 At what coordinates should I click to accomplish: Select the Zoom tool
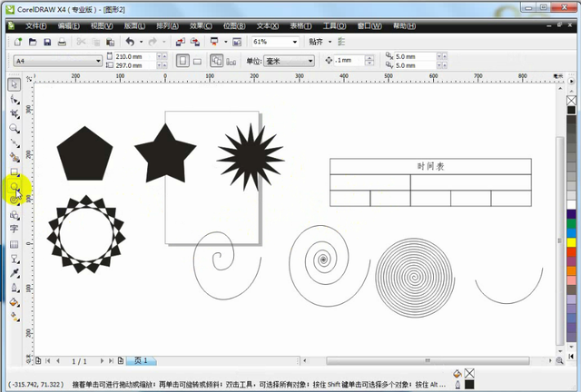15,129
